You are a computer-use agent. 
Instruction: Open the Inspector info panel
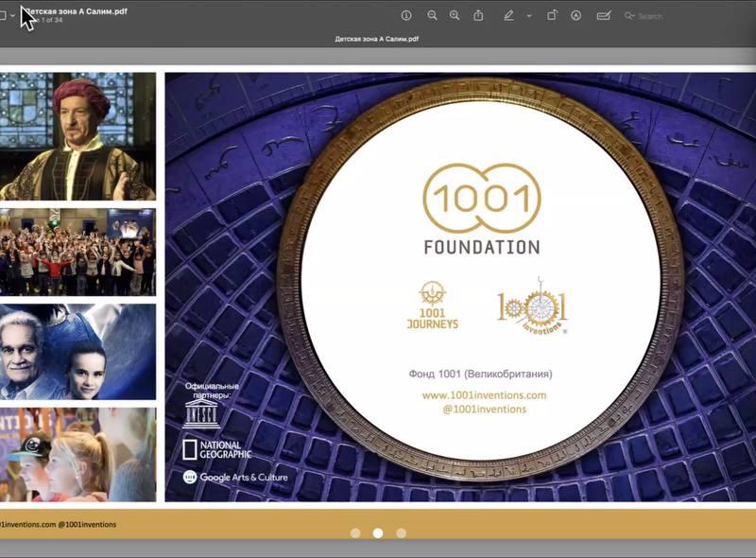tap(406, 15)
